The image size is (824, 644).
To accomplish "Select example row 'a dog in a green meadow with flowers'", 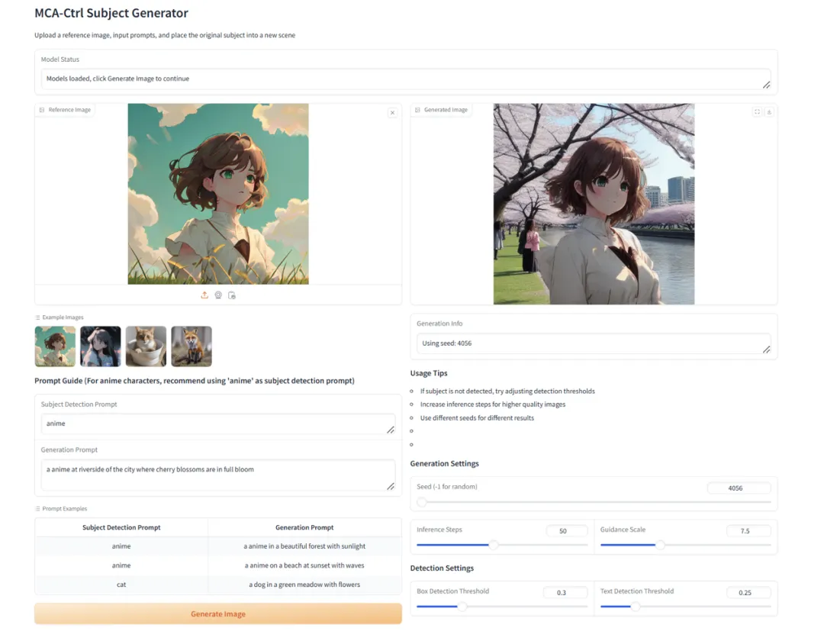I will coord(218,584).
